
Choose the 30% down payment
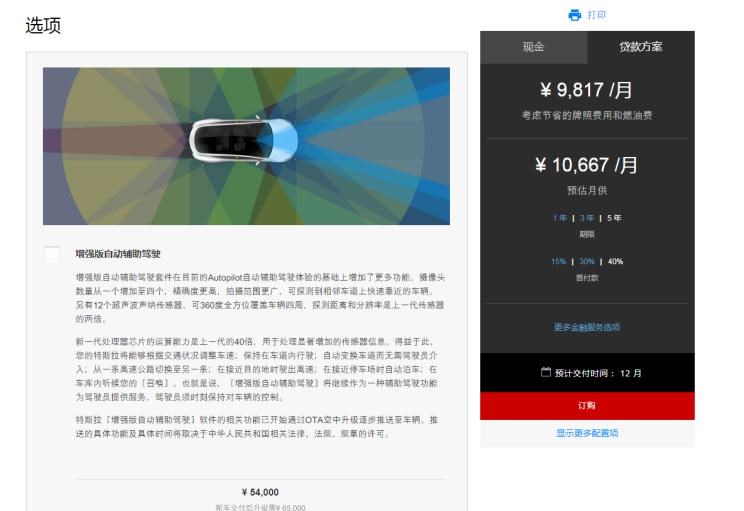[x=587, y=261]
